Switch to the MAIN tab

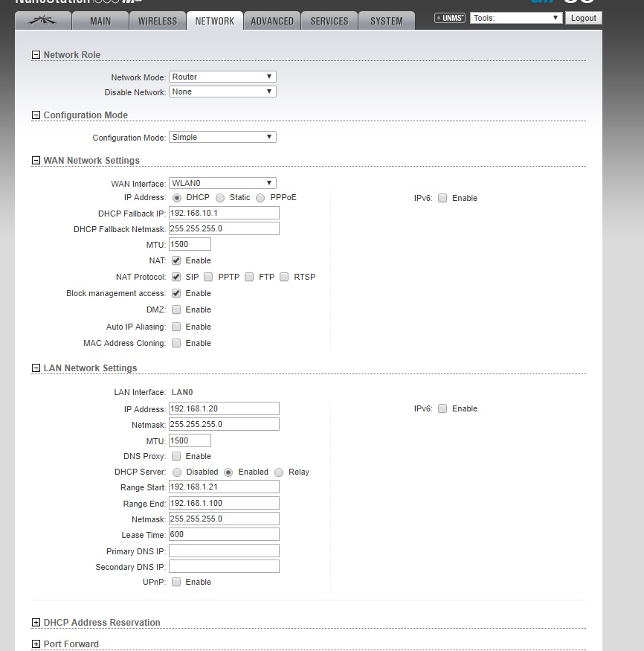[x=100, y=21]
